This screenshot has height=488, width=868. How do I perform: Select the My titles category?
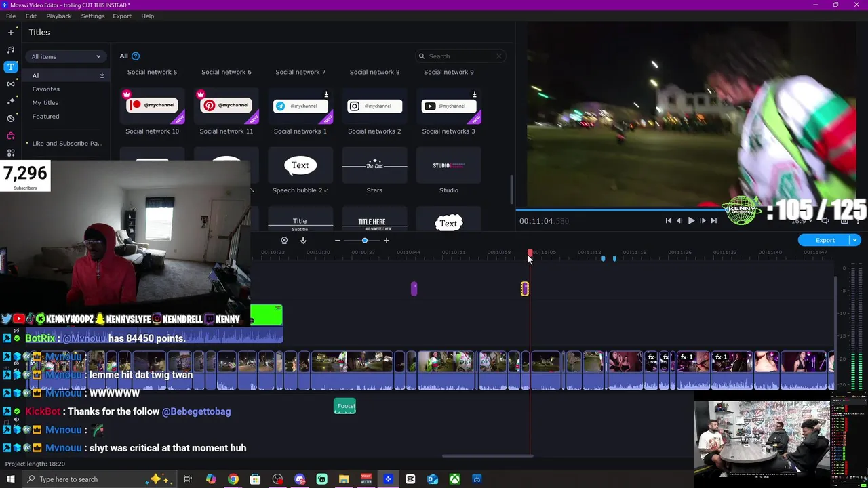[45, 102]
